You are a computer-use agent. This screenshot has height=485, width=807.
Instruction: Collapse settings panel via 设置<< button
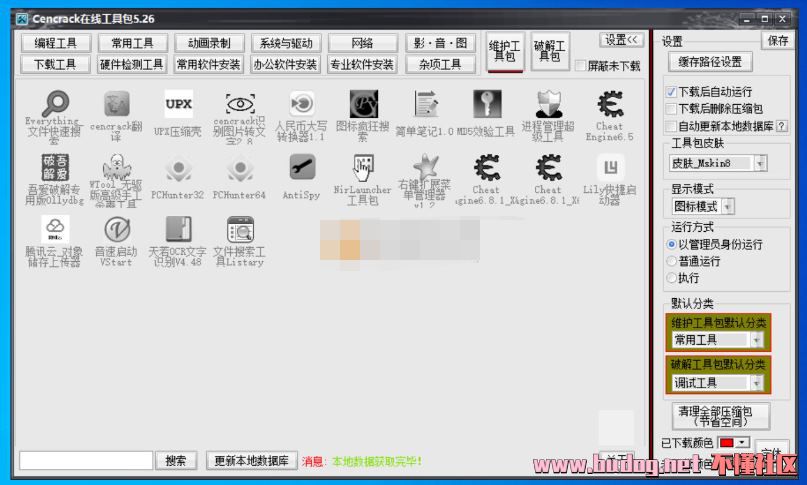(621, 40)
